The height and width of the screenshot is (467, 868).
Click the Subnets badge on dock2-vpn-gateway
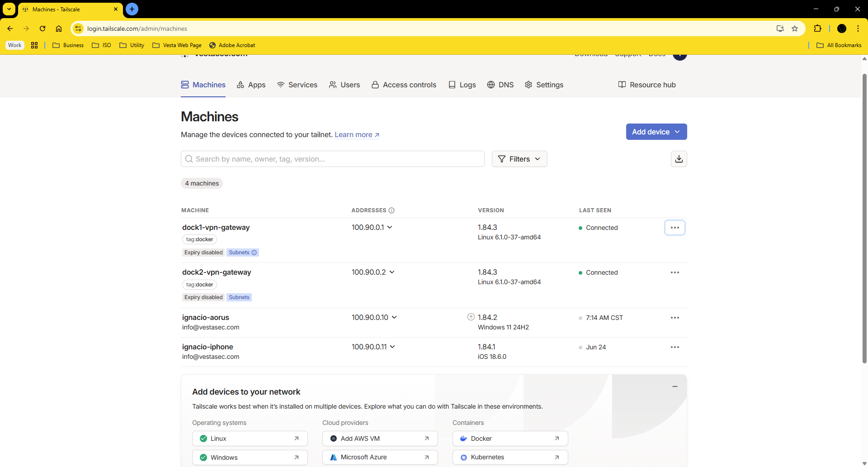pos(239,297)
